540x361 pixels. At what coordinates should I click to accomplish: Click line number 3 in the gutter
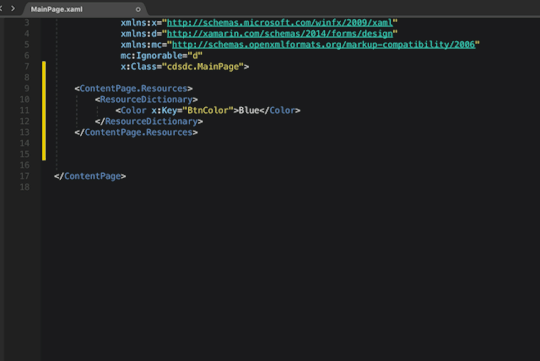pos(27,23)
